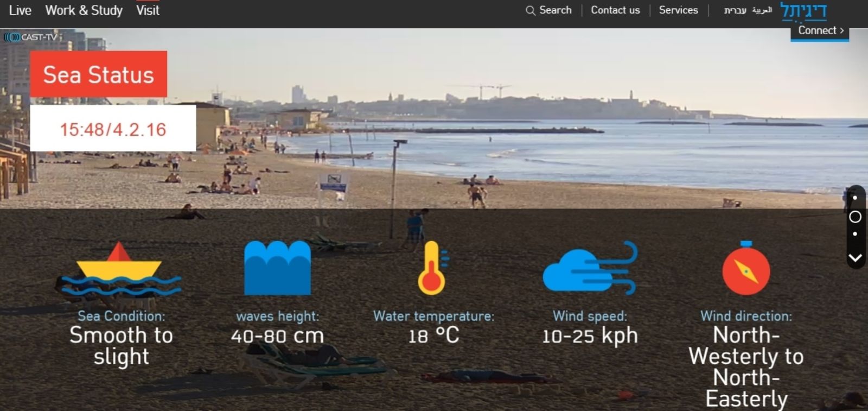Viewport: 868px width, 411px height.
Task: Open the Live menu
Action: (20, 10)
